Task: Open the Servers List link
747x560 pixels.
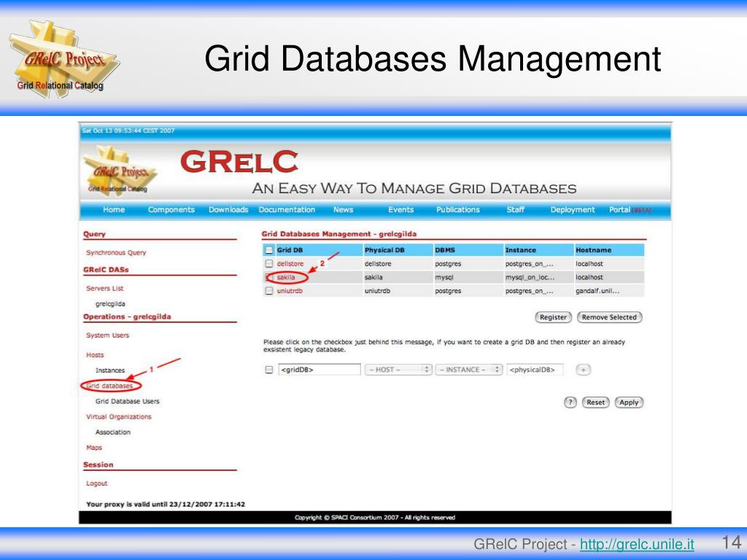Action: coord(105,289)
